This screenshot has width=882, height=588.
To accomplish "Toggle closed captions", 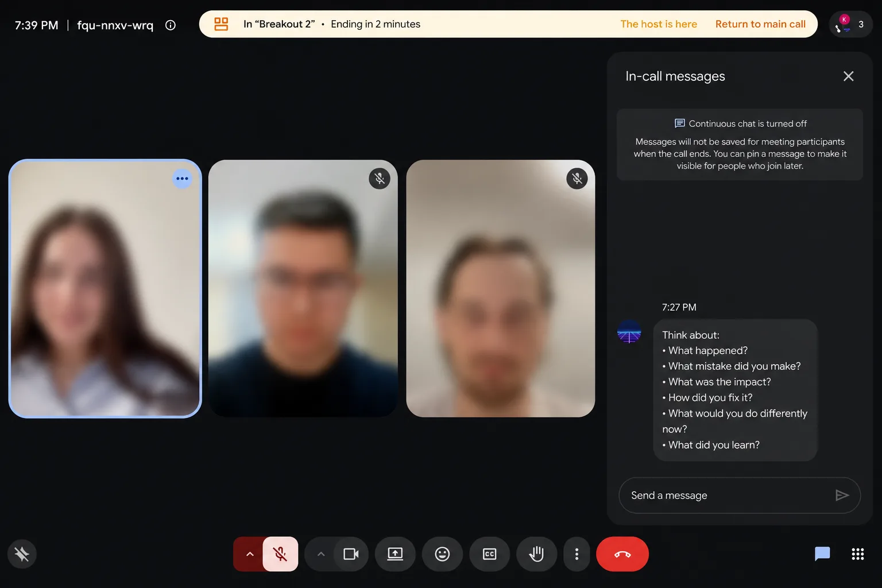I will (x=489, y=554).
